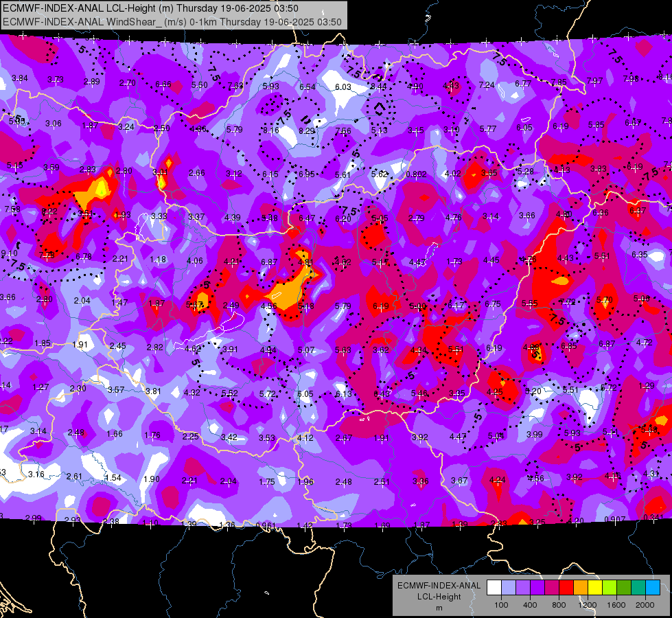This screenshot has width=672, height=618.
Task: Click the wind shear value '3.57'
Action: point(116,390)
